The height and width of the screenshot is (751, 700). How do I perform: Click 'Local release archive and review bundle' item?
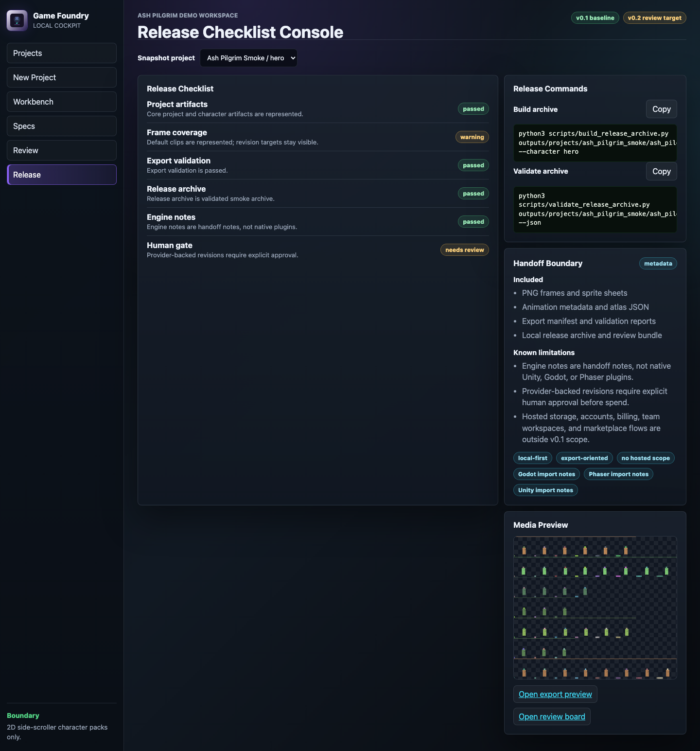592,335
